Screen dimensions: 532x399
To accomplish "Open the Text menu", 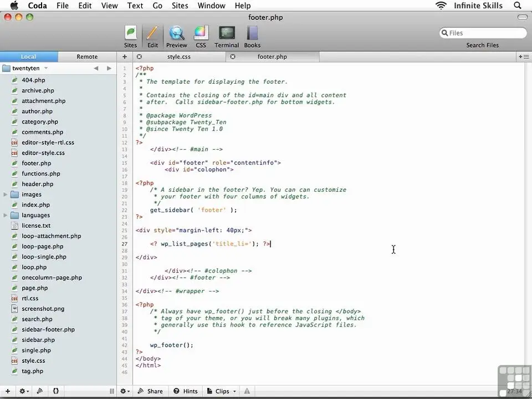I will point(135,6).
